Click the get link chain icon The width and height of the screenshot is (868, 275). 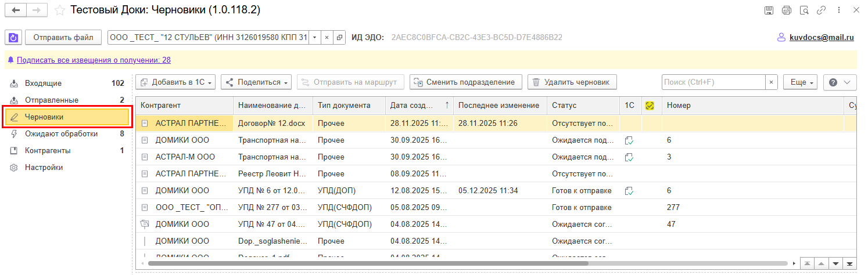tap(822, 10)
